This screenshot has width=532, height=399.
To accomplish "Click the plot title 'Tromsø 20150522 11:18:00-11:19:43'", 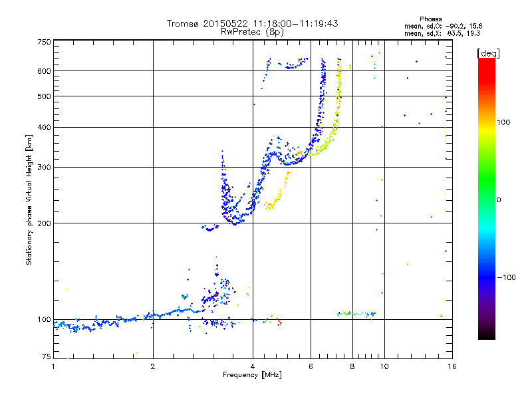I will tap(252, 23).
